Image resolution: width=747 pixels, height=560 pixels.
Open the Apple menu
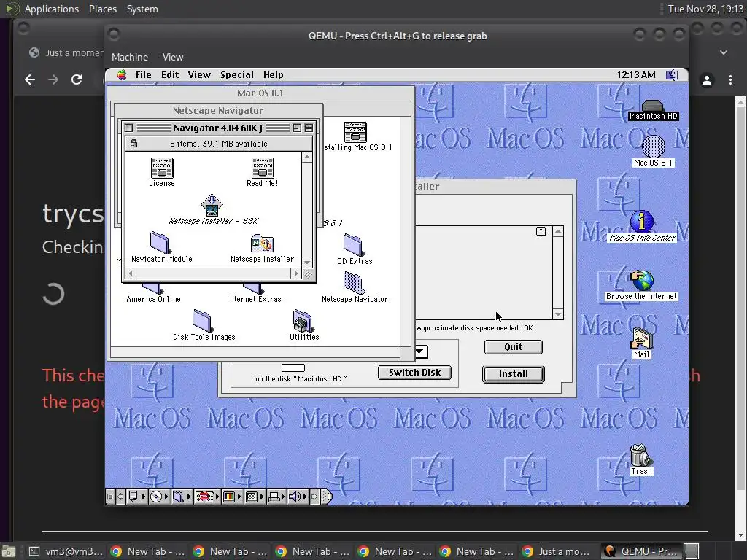[122, 75]
